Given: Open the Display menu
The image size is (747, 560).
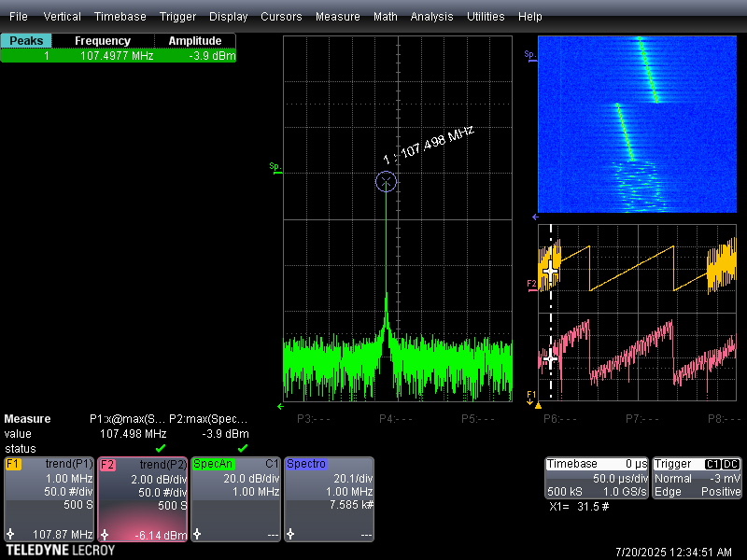Looking at the screenshot, I should click(x=228, y=17).
